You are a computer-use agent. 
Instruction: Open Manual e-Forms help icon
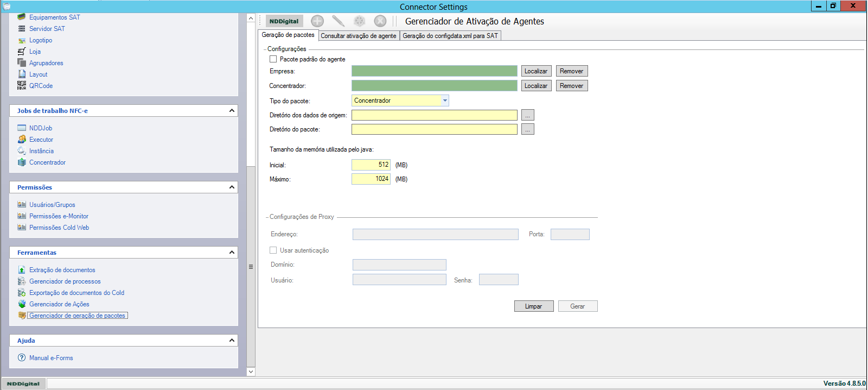pos(22,358)
